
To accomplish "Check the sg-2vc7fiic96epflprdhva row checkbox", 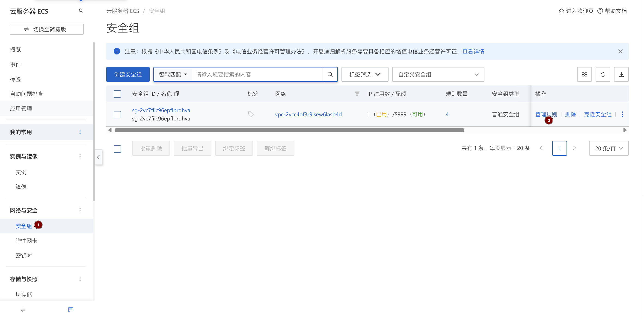I will click(117, 114).
